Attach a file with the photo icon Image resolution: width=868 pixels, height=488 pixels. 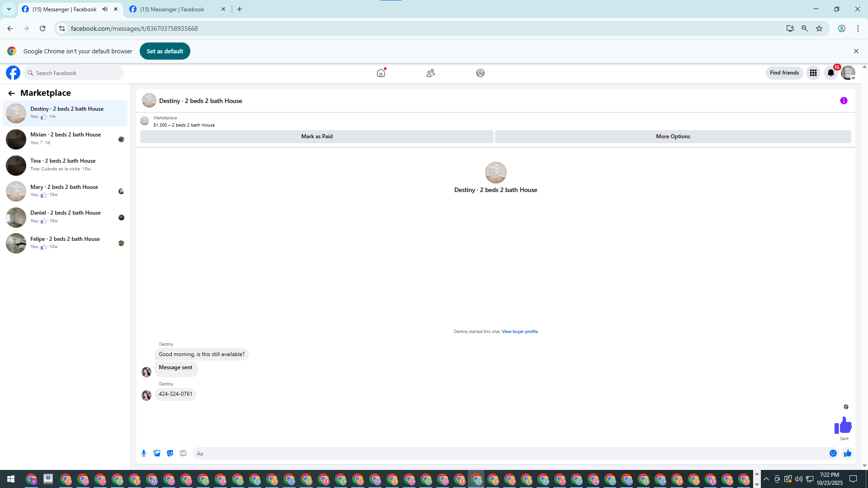pyautogui.click(x=157, y=453)
